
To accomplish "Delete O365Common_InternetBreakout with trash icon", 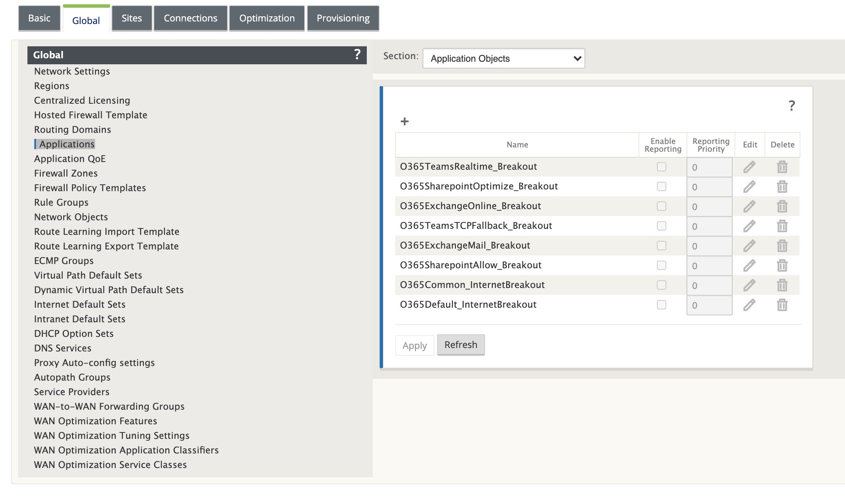I will coord(782,285).
